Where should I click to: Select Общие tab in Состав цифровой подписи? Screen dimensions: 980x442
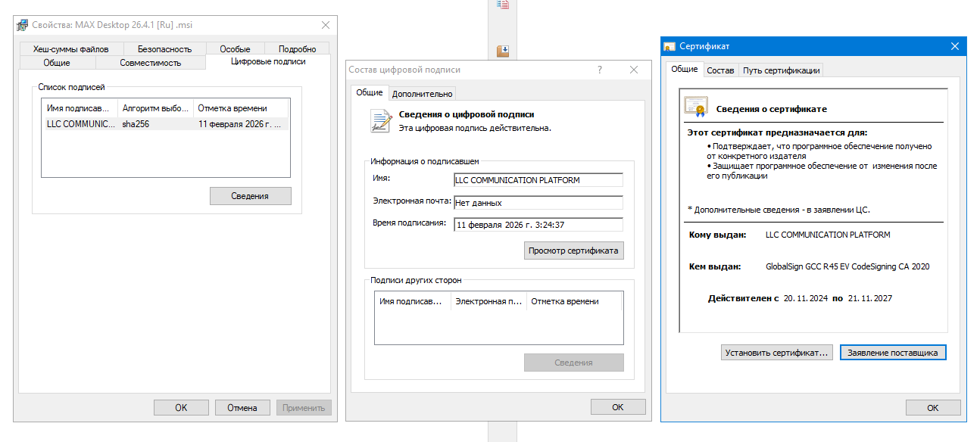pyautogui.click(x=370, y=92)
